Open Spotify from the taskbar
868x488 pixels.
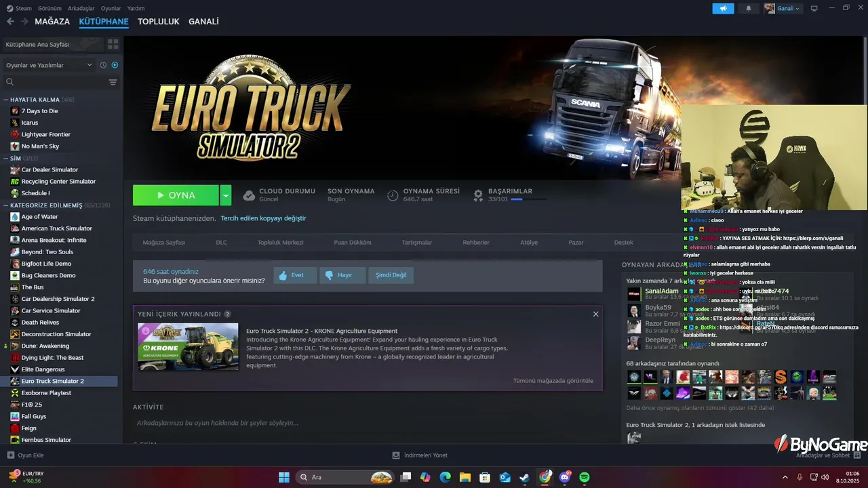[x=585, y=477]
